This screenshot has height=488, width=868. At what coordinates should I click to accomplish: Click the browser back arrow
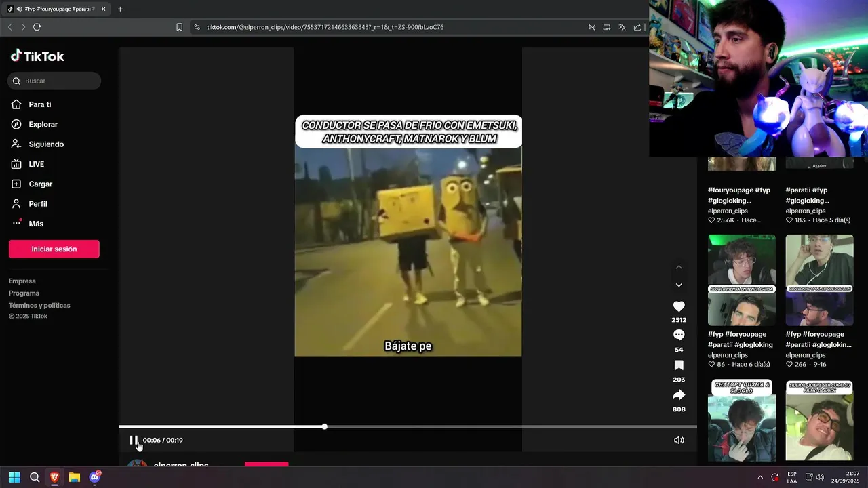pos(9,27)
